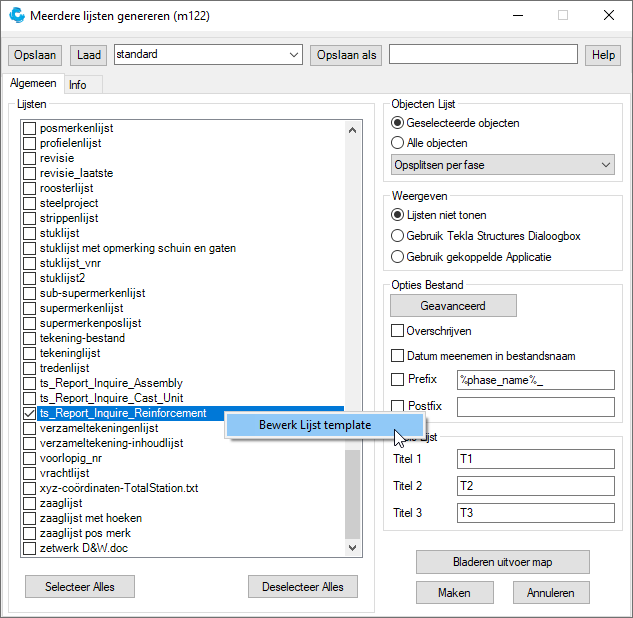Close the Meerdere lijsten genereren window
The width and height of the screenshot is (633, 618).
tap(609, 15)
